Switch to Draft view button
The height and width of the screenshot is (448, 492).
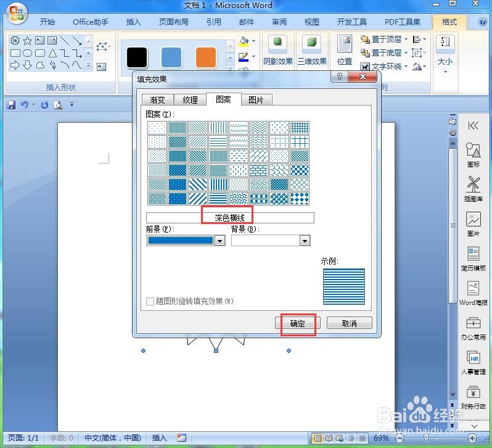point(362,438)
